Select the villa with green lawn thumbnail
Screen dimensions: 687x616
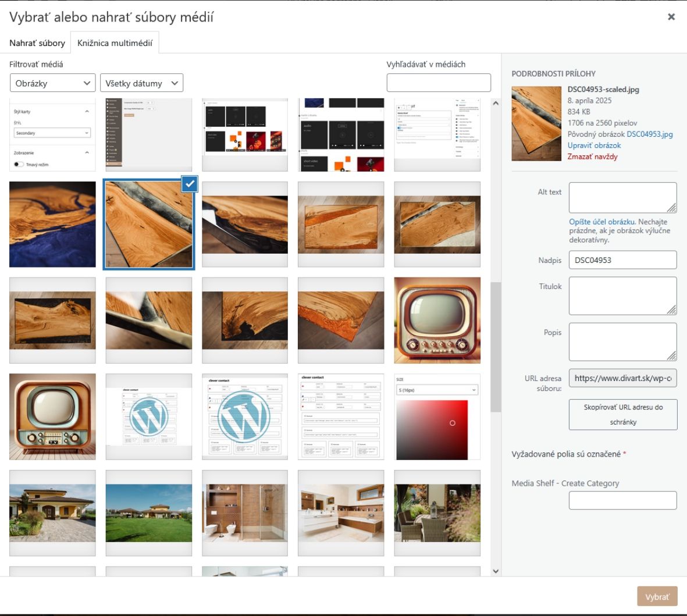point(149,513)
